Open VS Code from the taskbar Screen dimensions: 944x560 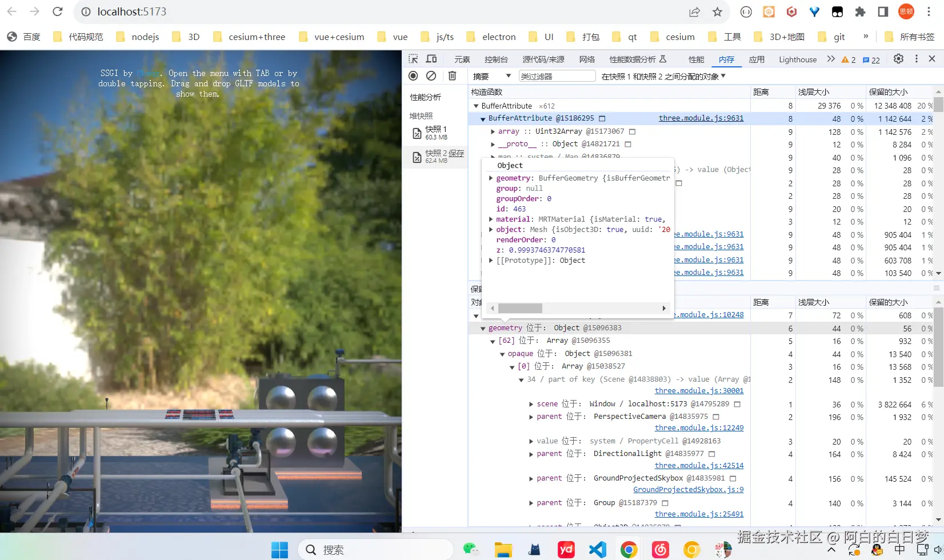[597, 549]
